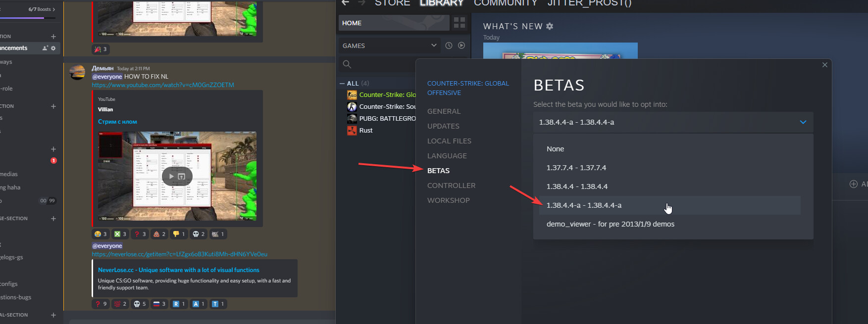Click the skull reaction with 5

(x=140, y=304)
